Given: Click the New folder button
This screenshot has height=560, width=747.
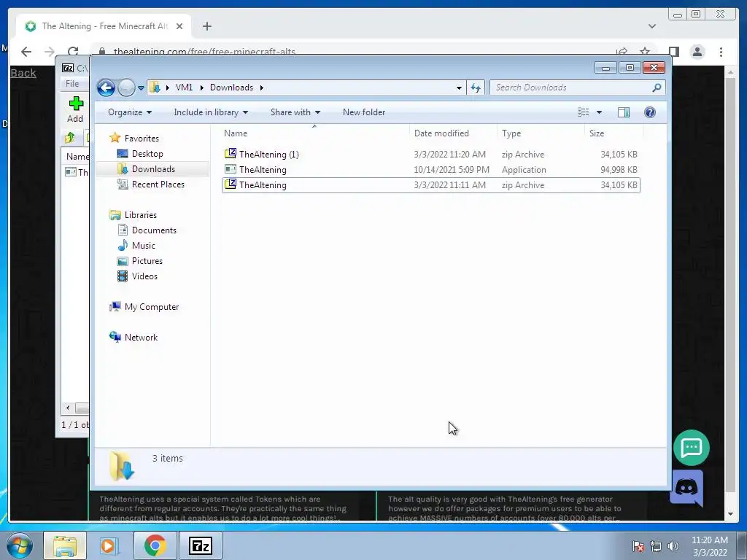Looking at the screenshot, I should click(364, 112).
